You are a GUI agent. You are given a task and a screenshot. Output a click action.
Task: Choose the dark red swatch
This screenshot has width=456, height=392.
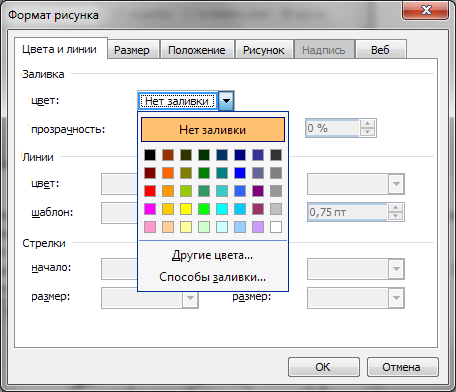(x=150, y=173)
